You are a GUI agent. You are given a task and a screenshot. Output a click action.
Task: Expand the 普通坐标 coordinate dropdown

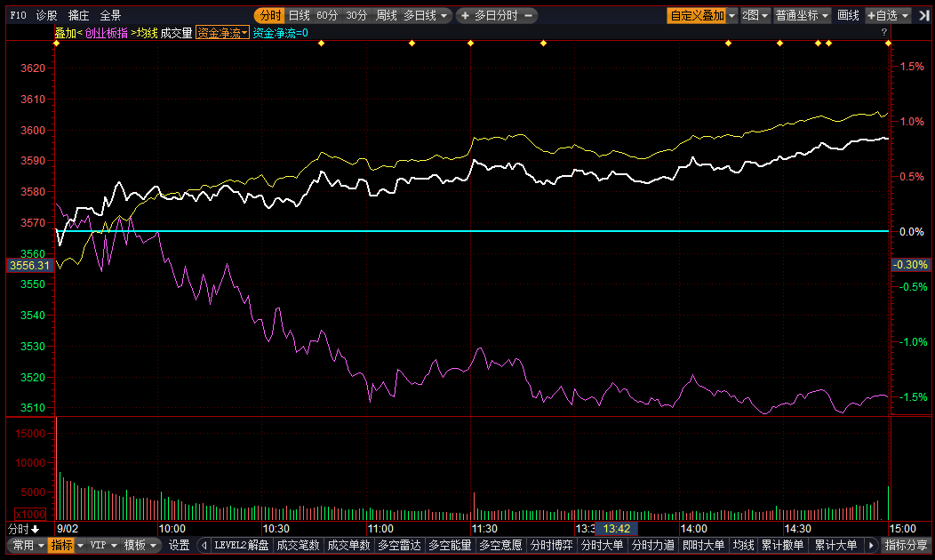[802, 15]
